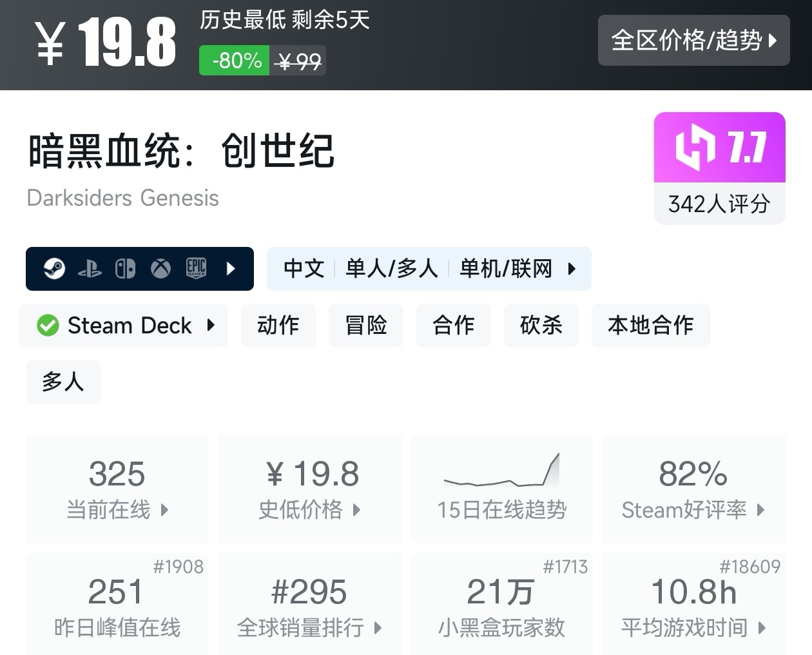This screenshot has width=812, height=655.
Task: Open the 本地合作 tag
Action: point(650,326)
